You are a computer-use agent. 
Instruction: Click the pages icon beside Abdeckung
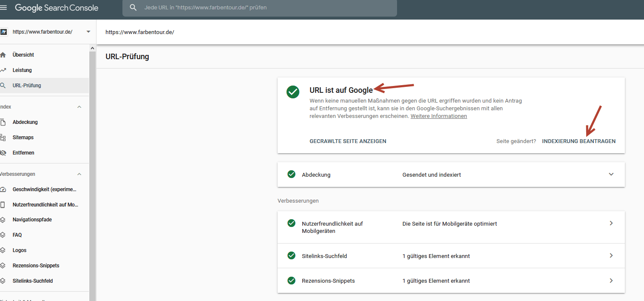[3, 122]
